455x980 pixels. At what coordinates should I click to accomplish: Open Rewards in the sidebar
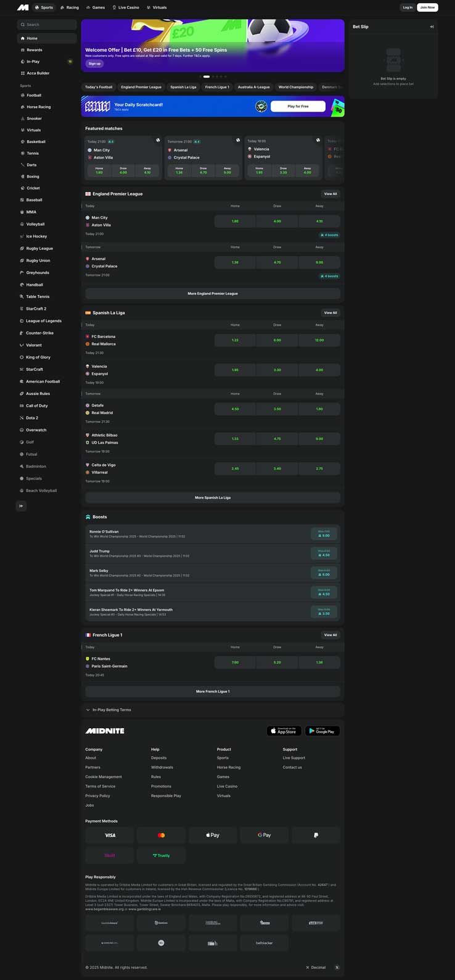(47, 50)
